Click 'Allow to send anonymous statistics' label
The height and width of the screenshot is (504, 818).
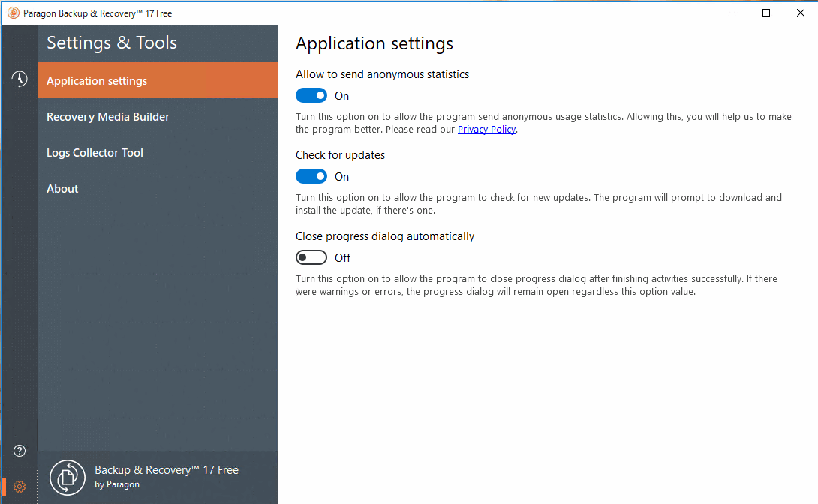382,74
